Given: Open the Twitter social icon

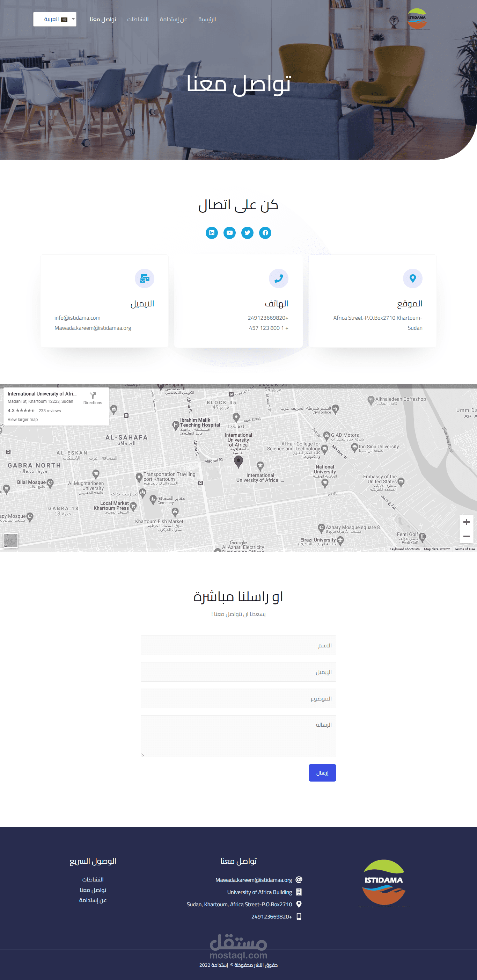Looking at the screenshot, I should click(x=247, y=232).
